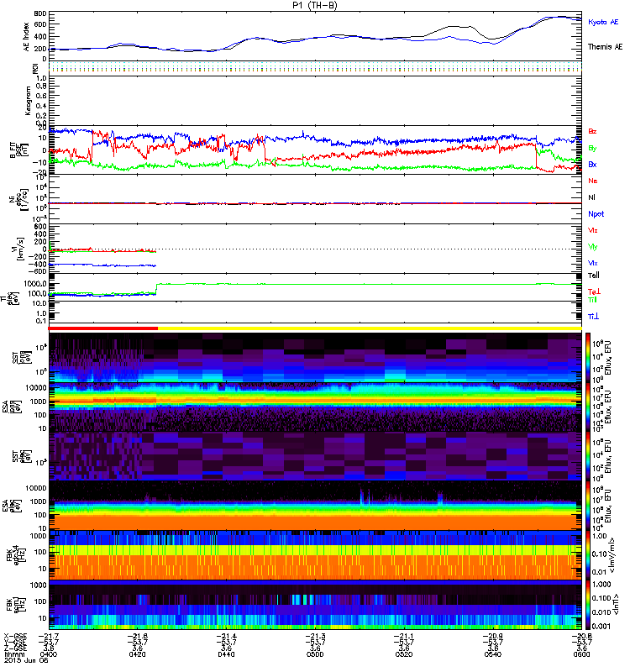This screenshot has width=630, height=672.
Task: Click the mV/m color bar for FBK edc34
Action: pyautogui.click(x=587, y=555)
